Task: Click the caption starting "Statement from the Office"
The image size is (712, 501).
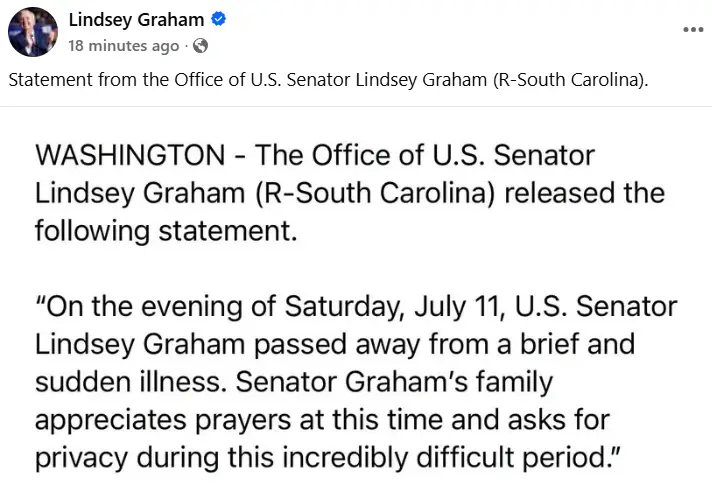Action: coord(328,80)
